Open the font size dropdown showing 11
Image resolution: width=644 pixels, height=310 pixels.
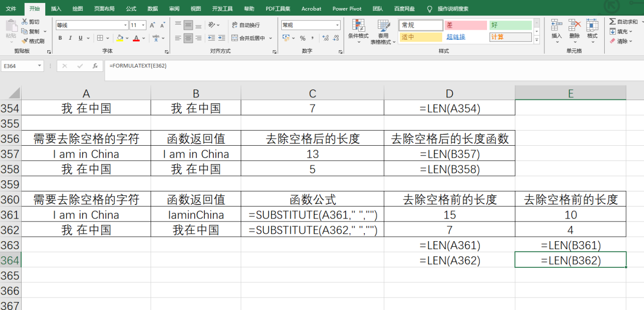[x=144, y=25]
